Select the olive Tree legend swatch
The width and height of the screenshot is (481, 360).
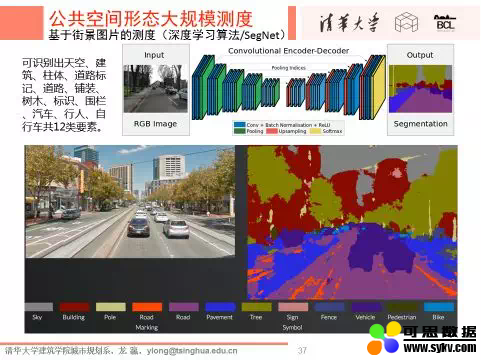tap(257, 307)
